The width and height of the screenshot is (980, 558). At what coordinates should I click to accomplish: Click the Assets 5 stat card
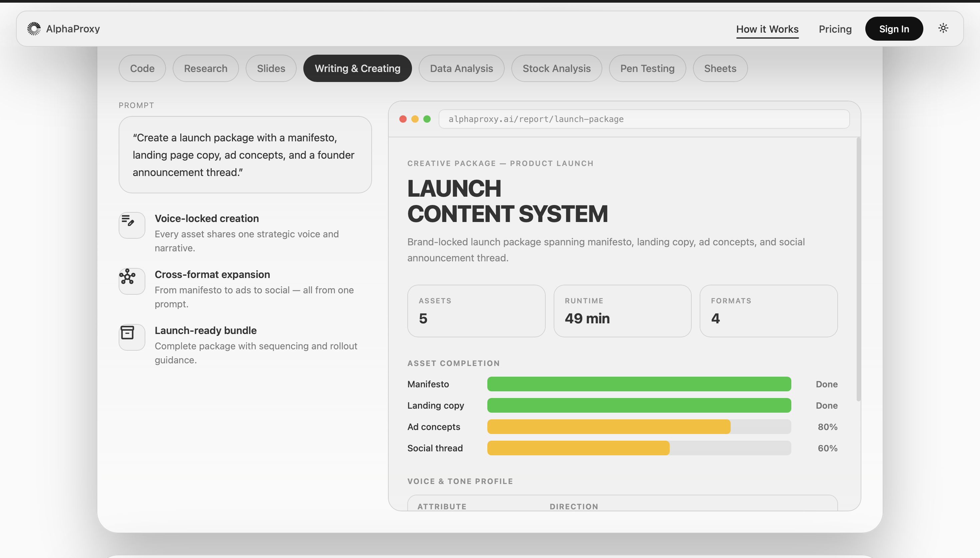click(476, 311)
